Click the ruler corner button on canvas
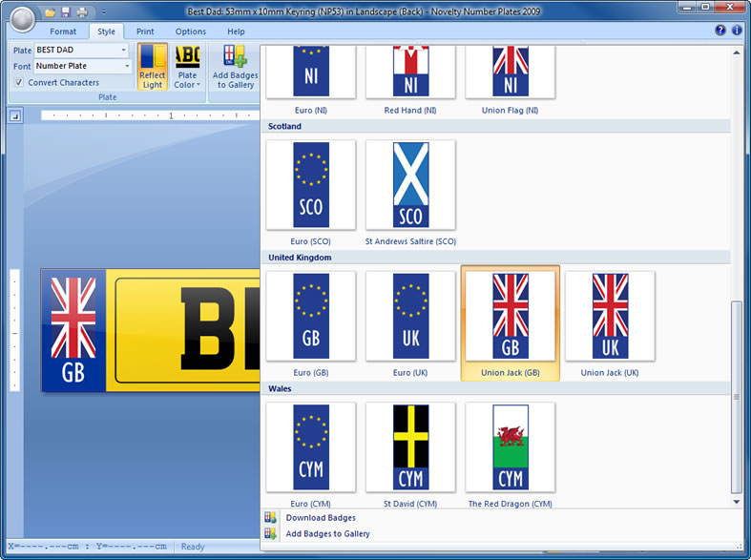 (x=15, y=115)
